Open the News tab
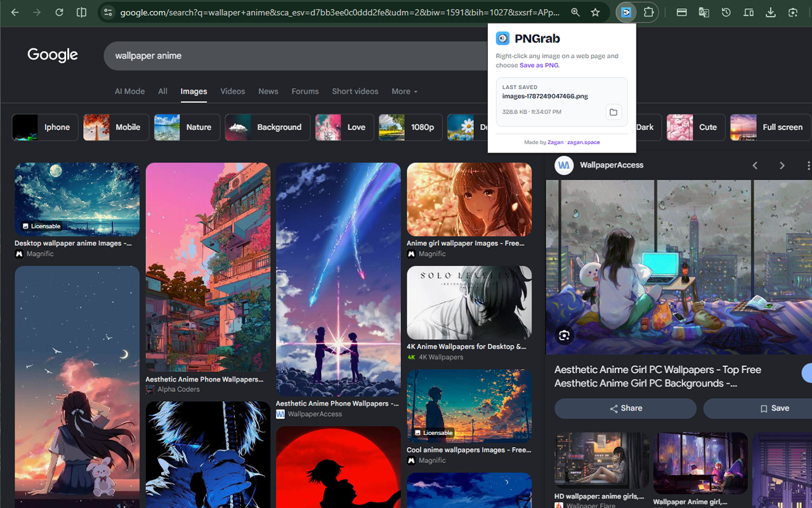This screenshot has width=812, height=508. click(x=268, y=91)
